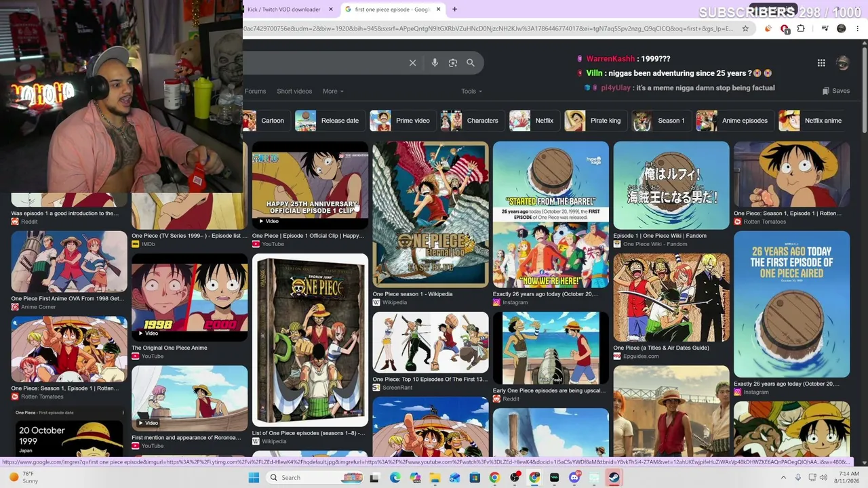Open File Explorer from the taskbar
Image resolution: width=868 pixels, height=488 pixels.
[435, 478]
